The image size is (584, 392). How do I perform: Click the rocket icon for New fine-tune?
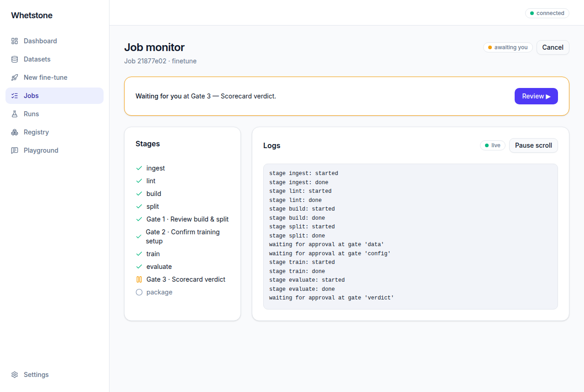point(15,77)
